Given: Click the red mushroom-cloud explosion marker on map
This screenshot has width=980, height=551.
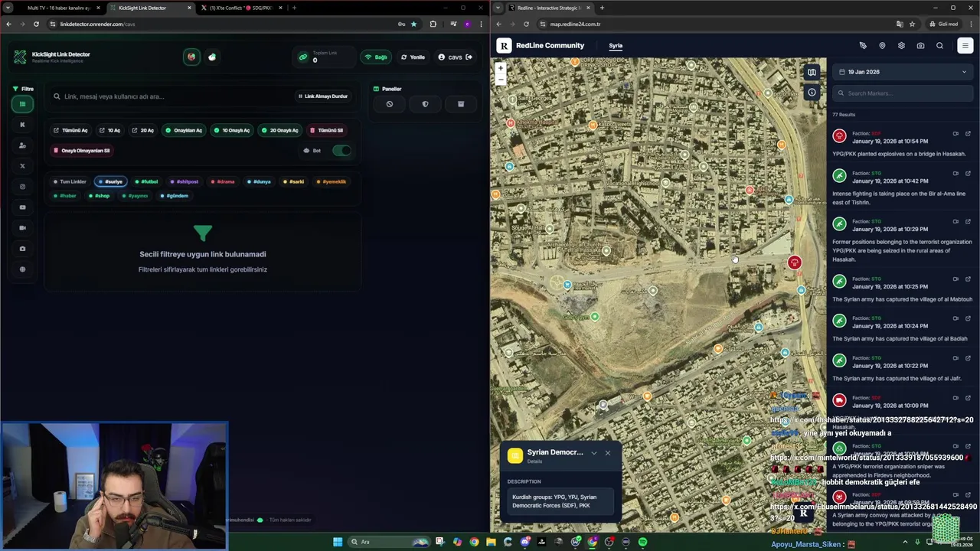Looking at the screenshot, I should coord(794,262).
